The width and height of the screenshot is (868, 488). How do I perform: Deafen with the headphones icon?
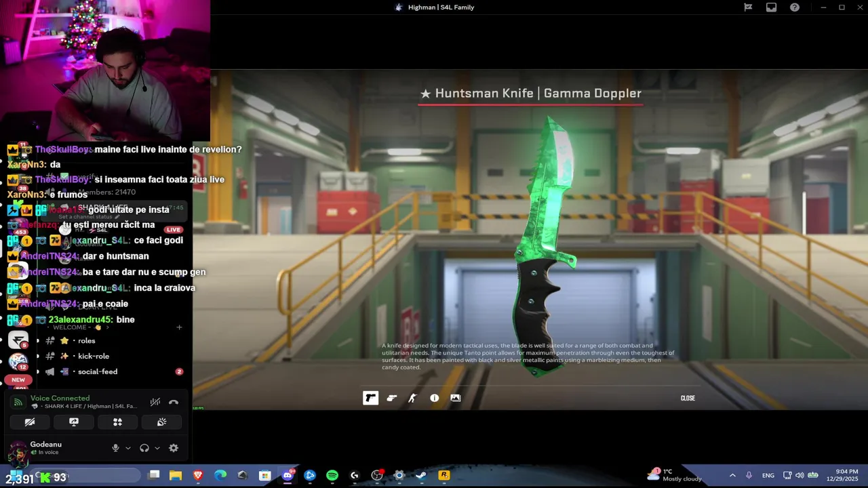coord(144,448)
